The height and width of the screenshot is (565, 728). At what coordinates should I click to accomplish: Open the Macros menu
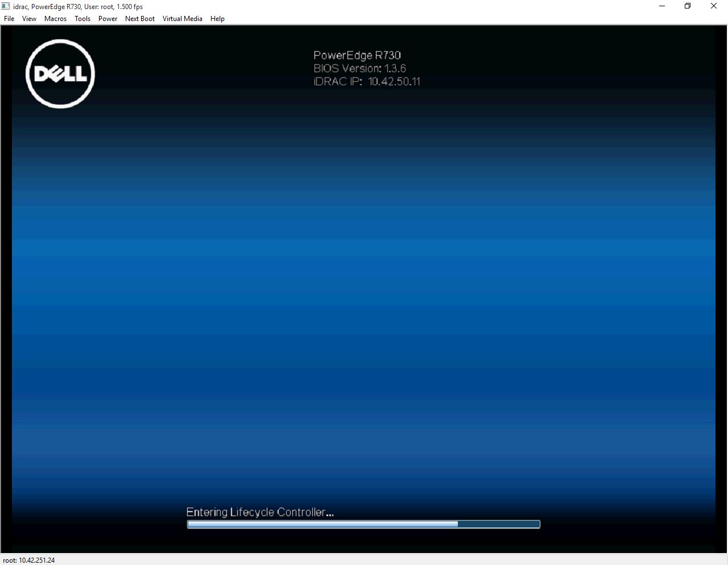click(x=55, y=19)
